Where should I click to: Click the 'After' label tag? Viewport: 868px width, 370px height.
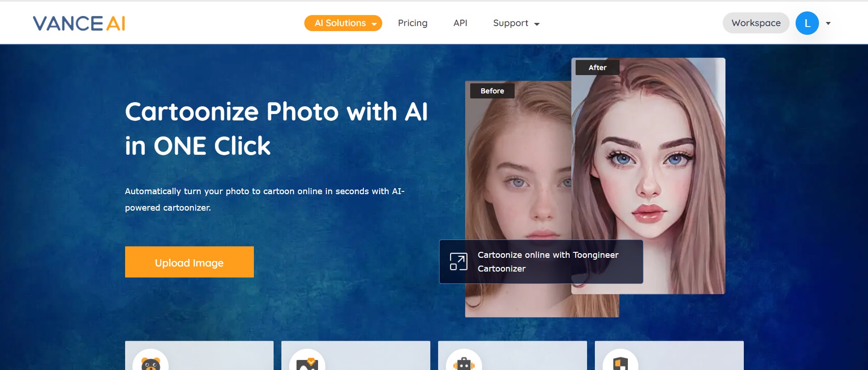597,68
